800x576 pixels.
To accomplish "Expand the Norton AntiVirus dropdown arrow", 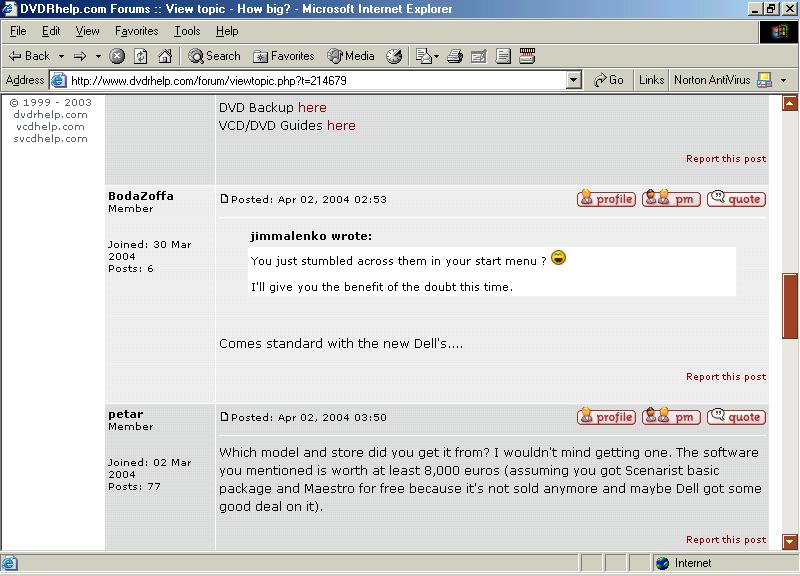I will [x=783, y=80].
